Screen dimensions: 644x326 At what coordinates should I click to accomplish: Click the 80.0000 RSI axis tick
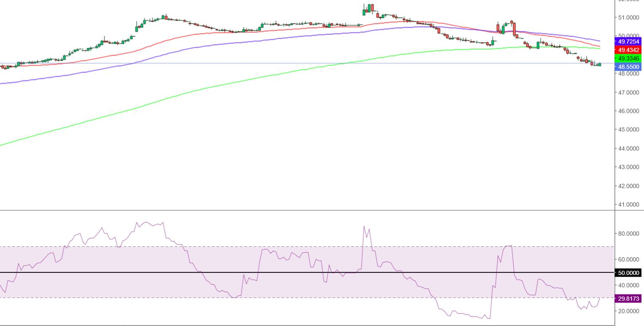[629, 234]
